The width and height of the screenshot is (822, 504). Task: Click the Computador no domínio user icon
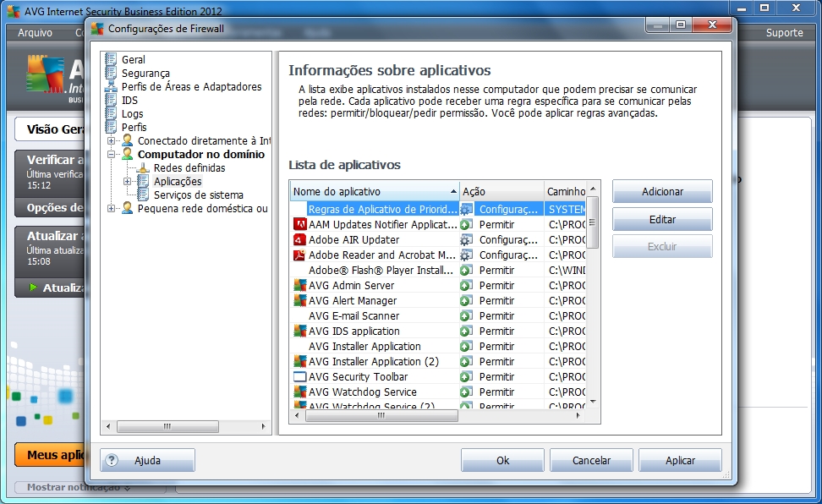127,154
